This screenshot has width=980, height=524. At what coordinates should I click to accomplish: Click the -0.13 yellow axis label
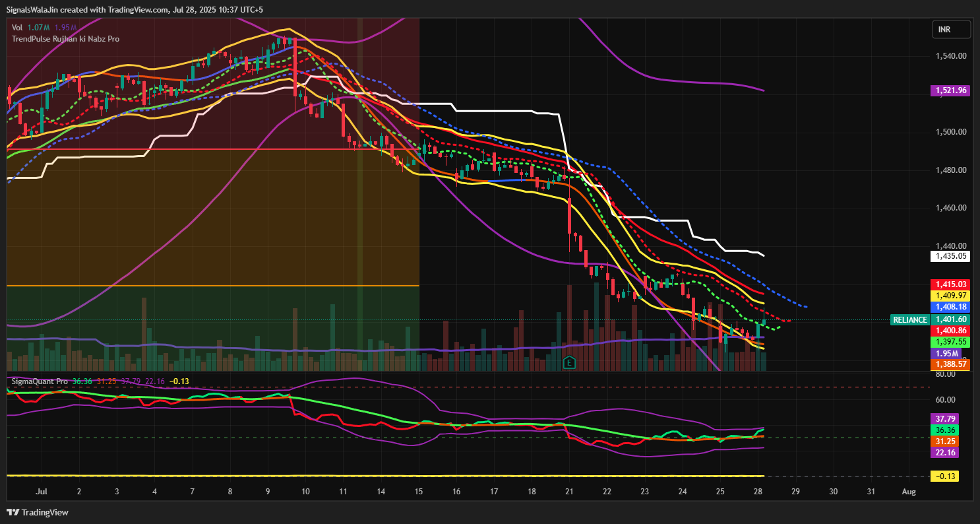[x=945, y=476]
